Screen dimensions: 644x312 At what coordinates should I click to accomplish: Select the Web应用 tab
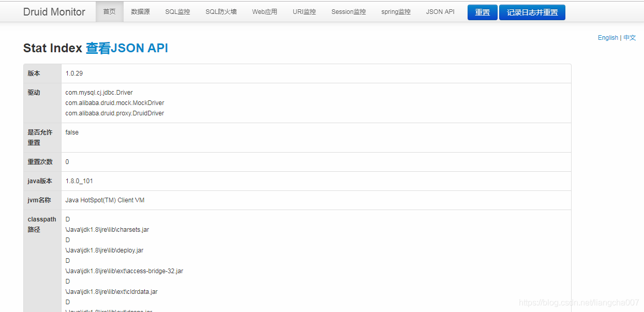pos(265,12)
